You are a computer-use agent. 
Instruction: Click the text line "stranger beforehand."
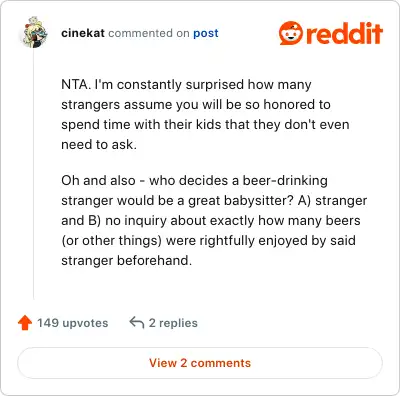click(127, 261)
